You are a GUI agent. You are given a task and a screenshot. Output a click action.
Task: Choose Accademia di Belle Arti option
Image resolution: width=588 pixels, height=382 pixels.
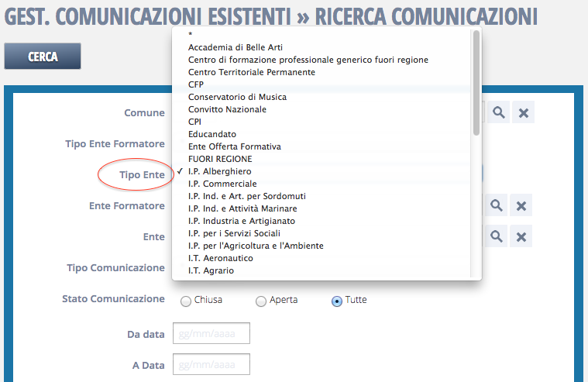click(x=224, y=47)
